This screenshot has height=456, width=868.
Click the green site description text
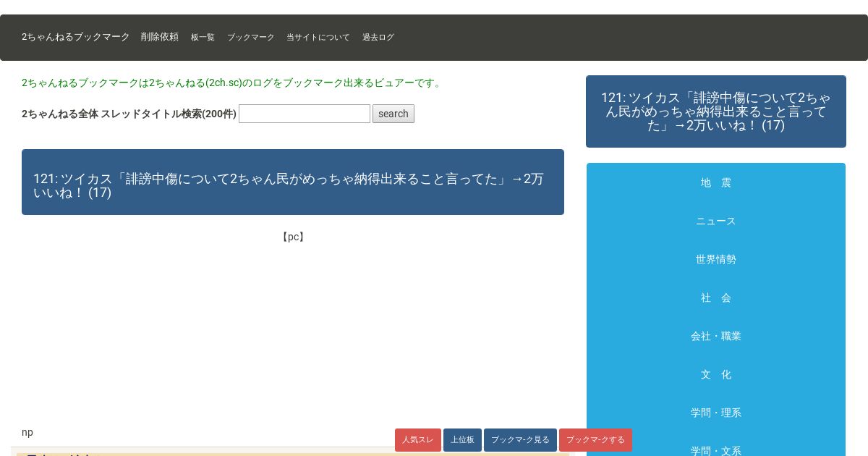233,83
